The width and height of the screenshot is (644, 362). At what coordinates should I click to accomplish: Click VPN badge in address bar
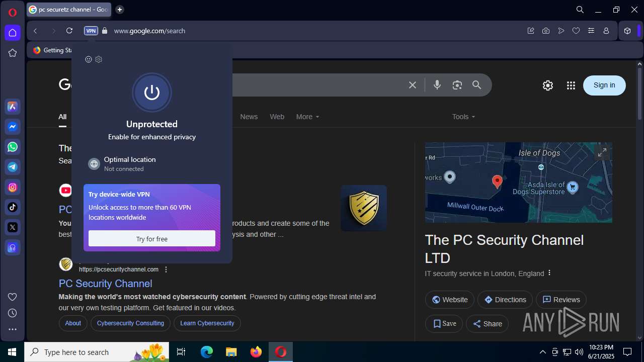[91, 31]
